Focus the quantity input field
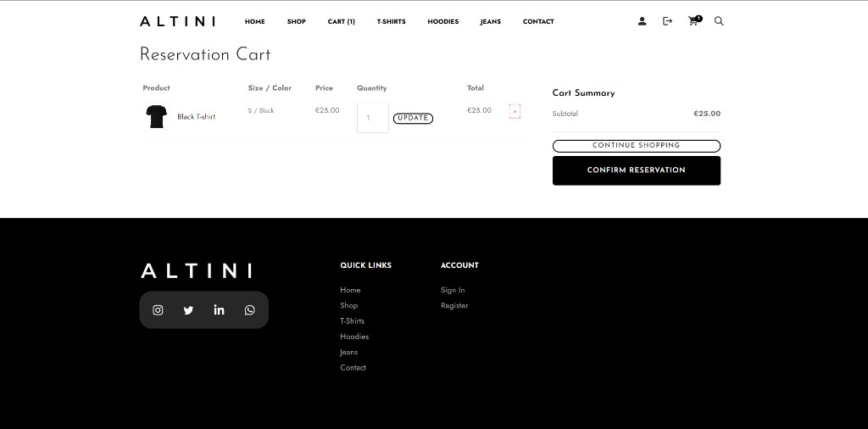This screenshot has width=868, height=429. [373, 118]
